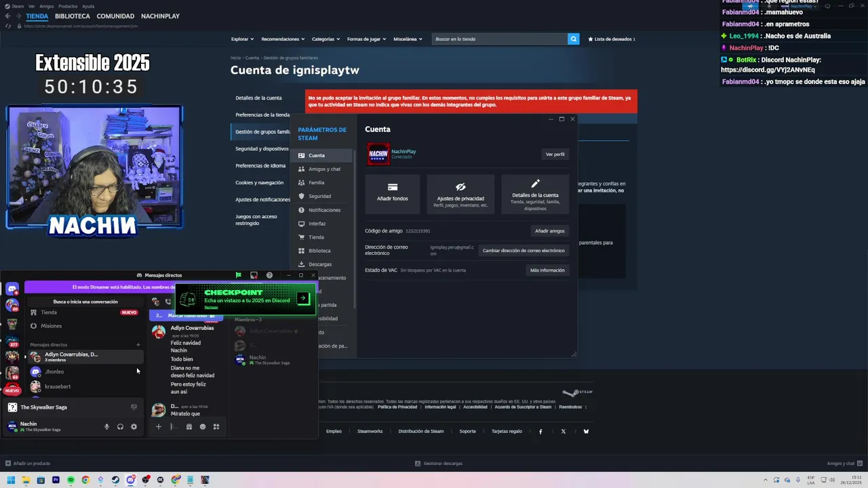Image resolution: width=868 pixels, height=488 pixels.
Task: Open Detalles de la cuenta page link
Action: click(x=258, y=98)
